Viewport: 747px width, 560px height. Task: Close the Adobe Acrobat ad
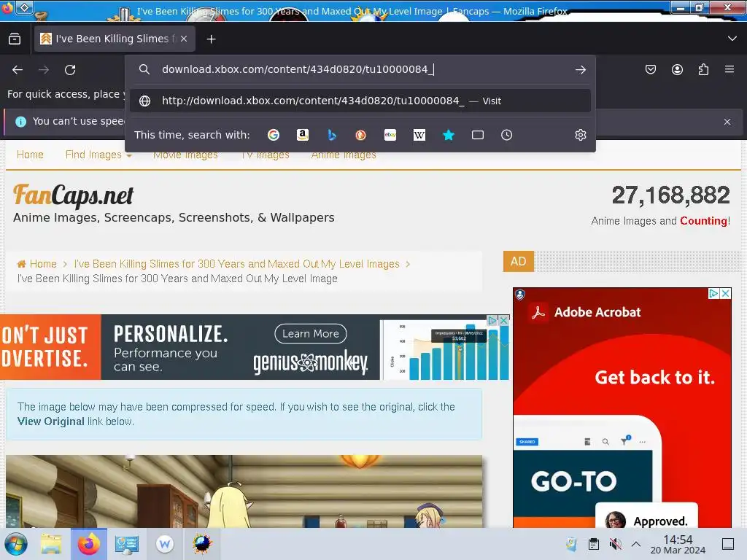coord(725,293)
